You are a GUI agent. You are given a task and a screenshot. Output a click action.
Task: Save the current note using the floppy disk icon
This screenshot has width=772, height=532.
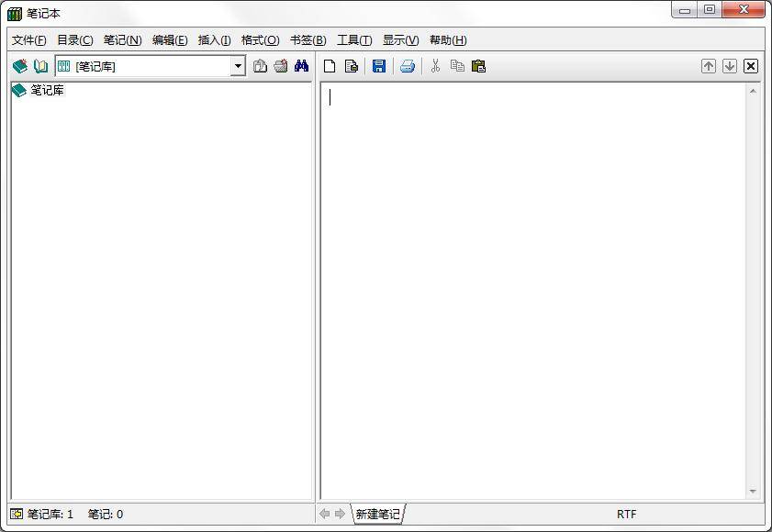(x=379, y=65)
